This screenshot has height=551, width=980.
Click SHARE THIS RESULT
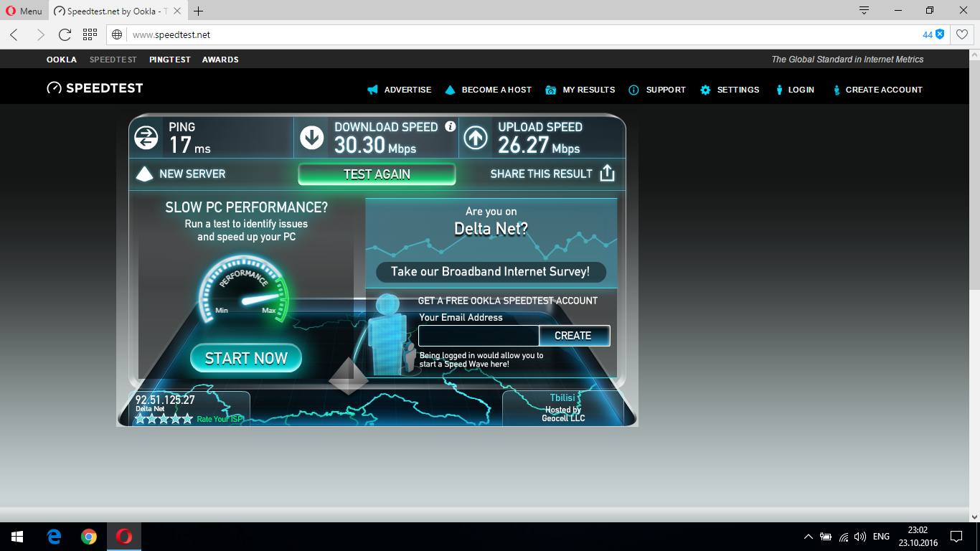tap(541, 174)
